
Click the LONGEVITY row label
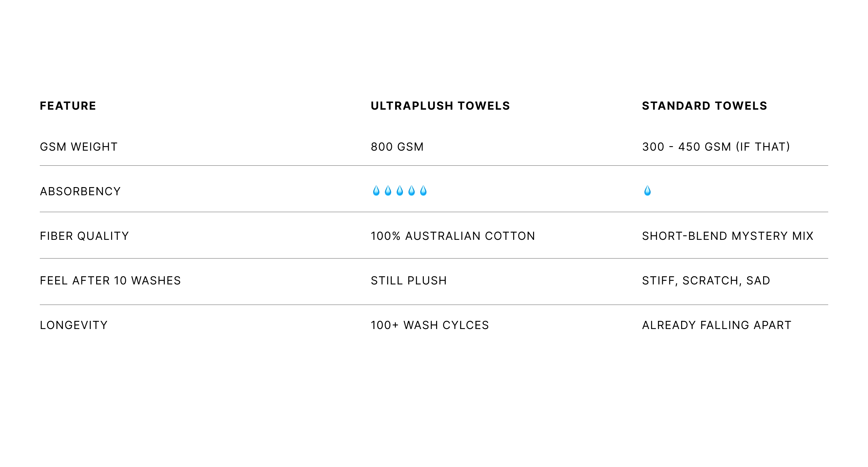[x=74, y=325]
